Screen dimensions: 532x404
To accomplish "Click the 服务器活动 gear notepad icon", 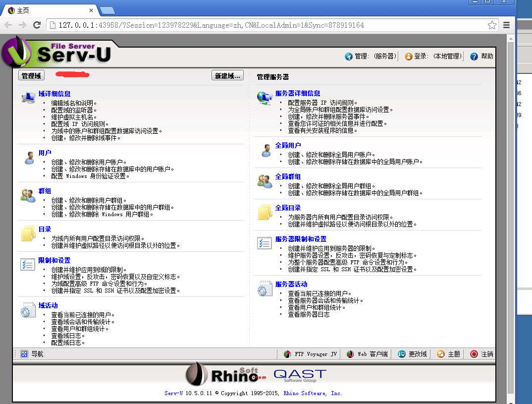I will click(265, 288).
